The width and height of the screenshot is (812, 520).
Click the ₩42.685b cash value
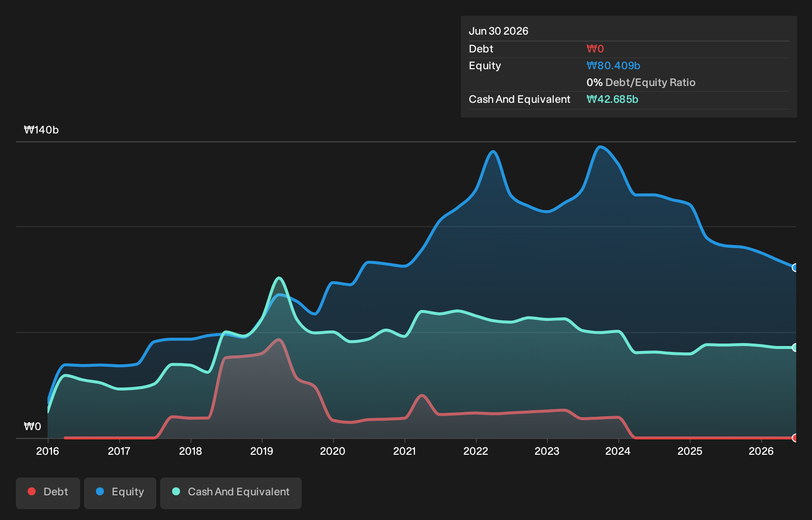(x=612, y=99)
